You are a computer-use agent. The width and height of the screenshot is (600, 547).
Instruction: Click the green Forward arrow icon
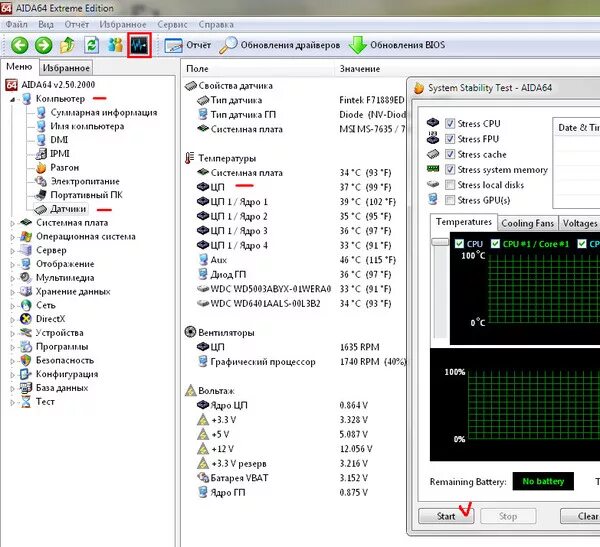coord(44,45)
